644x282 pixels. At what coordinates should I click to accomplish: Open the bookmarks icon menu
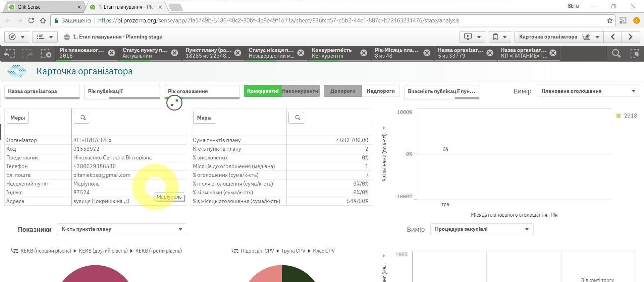pyautogui.click(x=499, y=37)
